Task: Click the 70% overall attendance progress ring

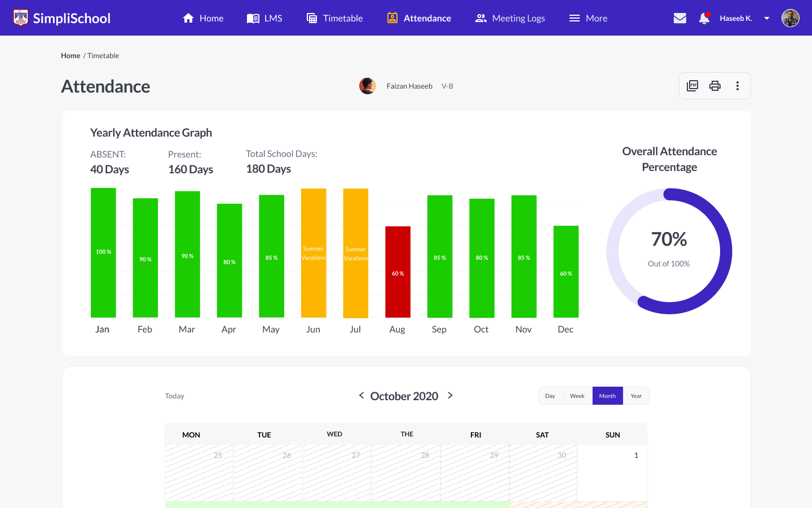Action: tap(669, 251)
